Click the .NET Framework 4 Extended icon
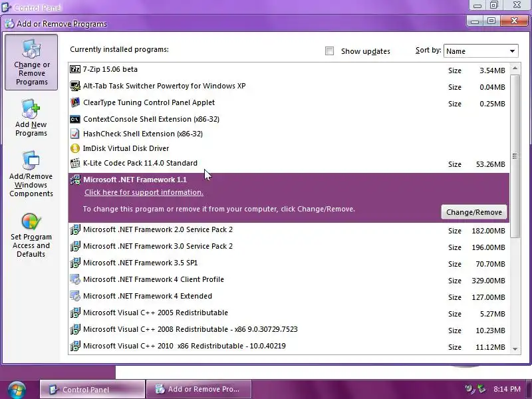The height and width of the screenshot is (399, 532). (75, 296)
